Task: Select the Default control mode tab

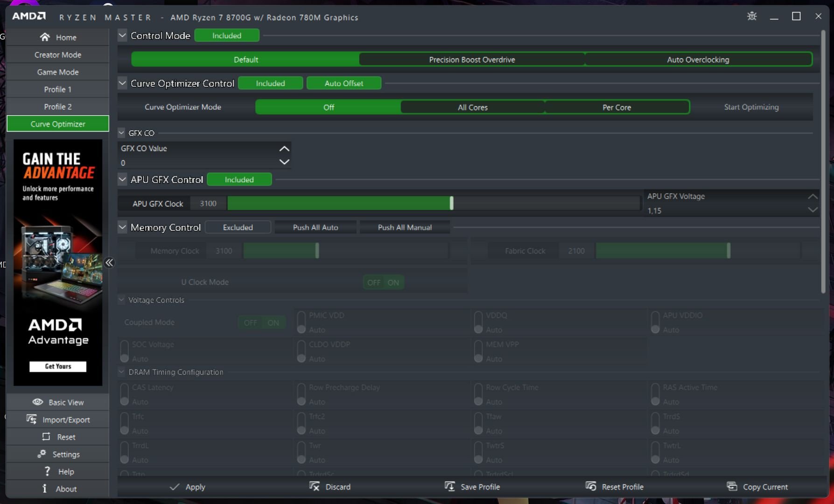Action: 245,60
